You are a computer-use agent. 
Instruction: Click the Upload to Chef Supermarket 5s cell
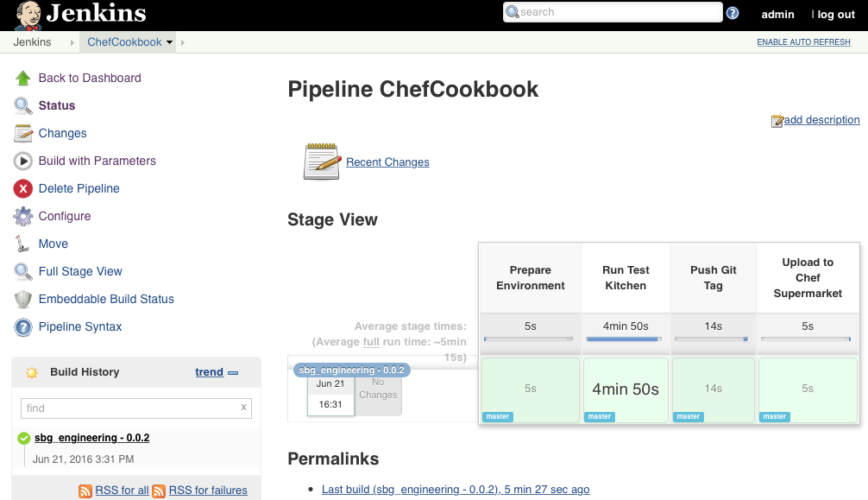(808, 390)
